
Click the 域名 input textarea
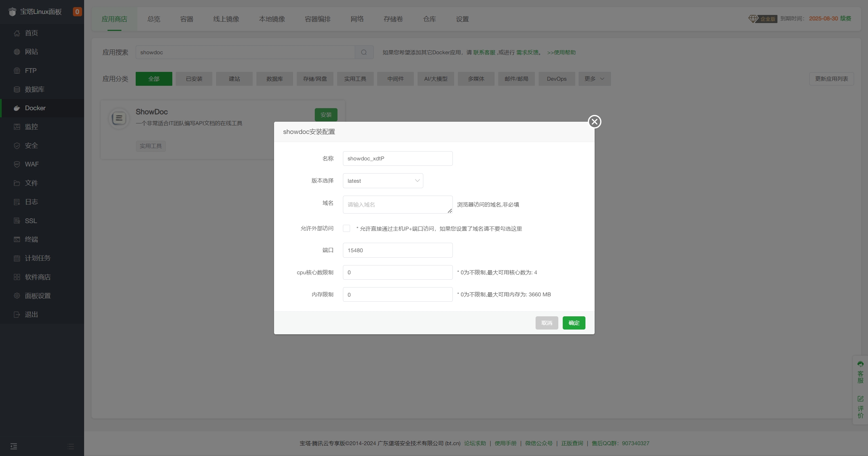tap(398, 204)
